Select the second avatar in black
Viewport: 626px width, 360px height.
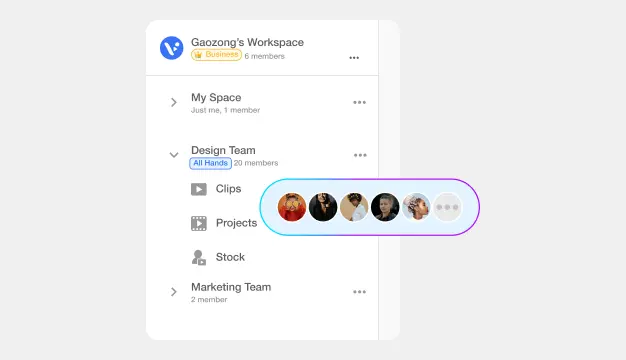tap(323, 207)
